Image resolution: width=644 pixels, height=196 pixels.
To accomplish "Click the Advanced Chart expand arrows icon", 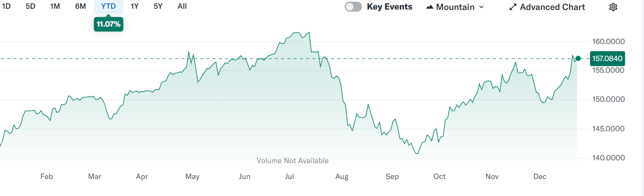I will (513, 7).
